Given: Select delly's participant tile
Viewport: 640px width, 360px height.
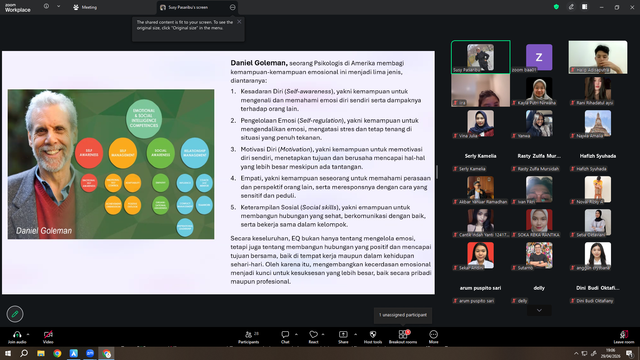Looking at the screenshot, I should [x=539, y=289].
